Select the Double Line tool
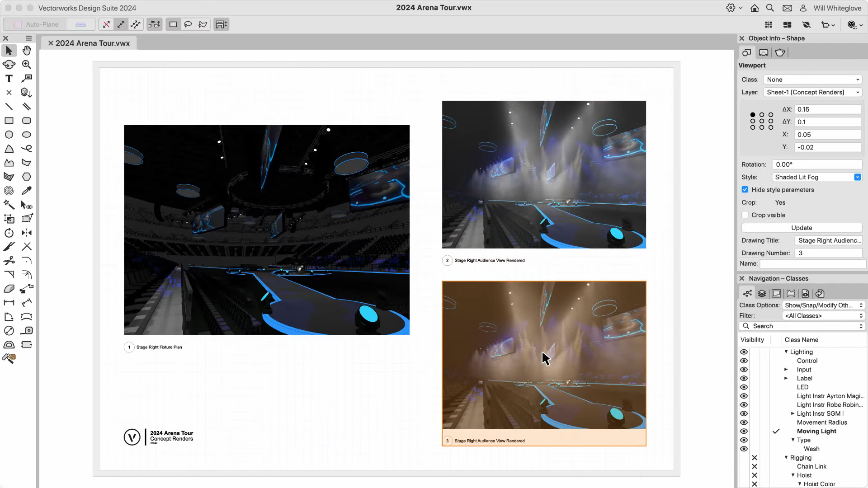This screenshot has height=488, width=868. tap(27, 107)
